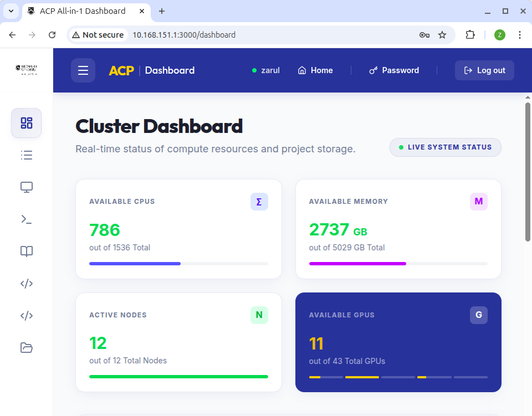Open Password in the header navigation
The image size is (532, 416).
(394, 70)
